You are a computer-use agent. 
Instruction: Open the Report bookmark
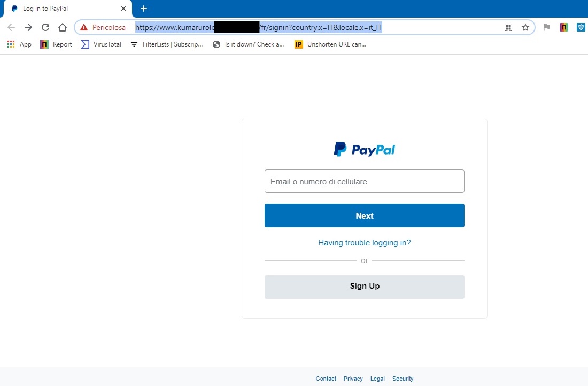pos(56,44)
